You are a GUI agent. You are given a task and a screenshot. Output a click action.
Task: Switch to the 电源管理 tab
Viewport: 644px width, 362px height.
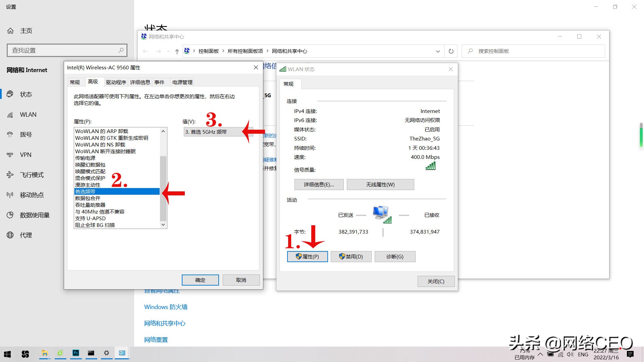tap(182, 82)
